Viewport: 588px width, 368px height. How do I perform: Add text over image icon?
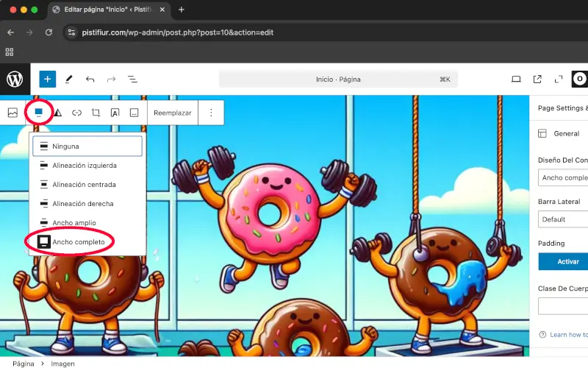pos(115,113)
